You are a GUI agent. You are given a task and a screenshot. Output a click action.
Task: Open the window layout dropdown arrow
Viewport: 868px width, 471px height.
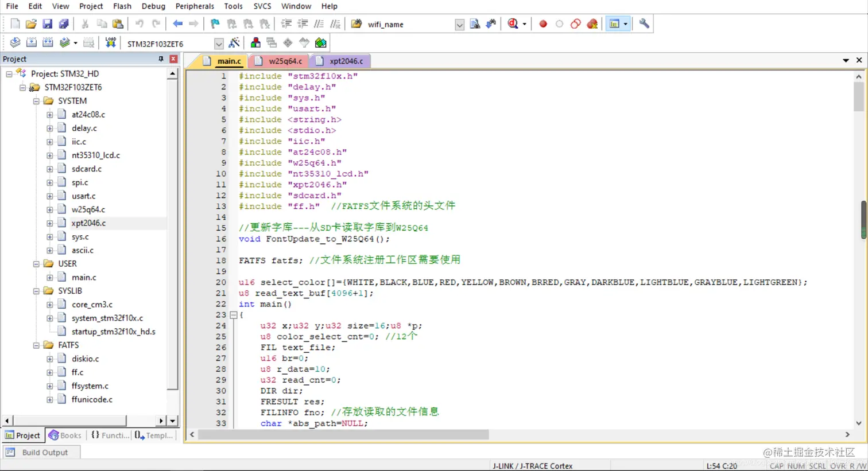click(x=625, y=24)
